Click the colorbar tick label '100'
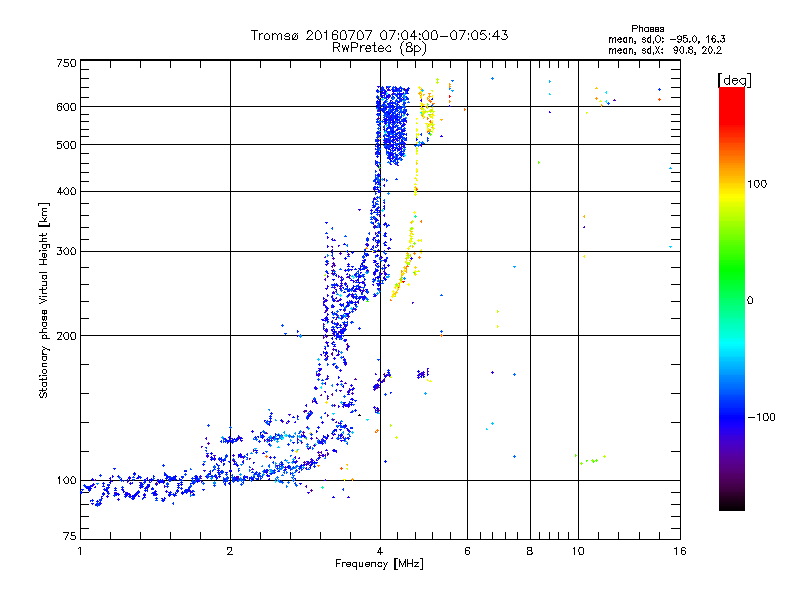Image resolution: width=800 pixels, height=600 pixels. pyautogui.click(x=757, y=184)
